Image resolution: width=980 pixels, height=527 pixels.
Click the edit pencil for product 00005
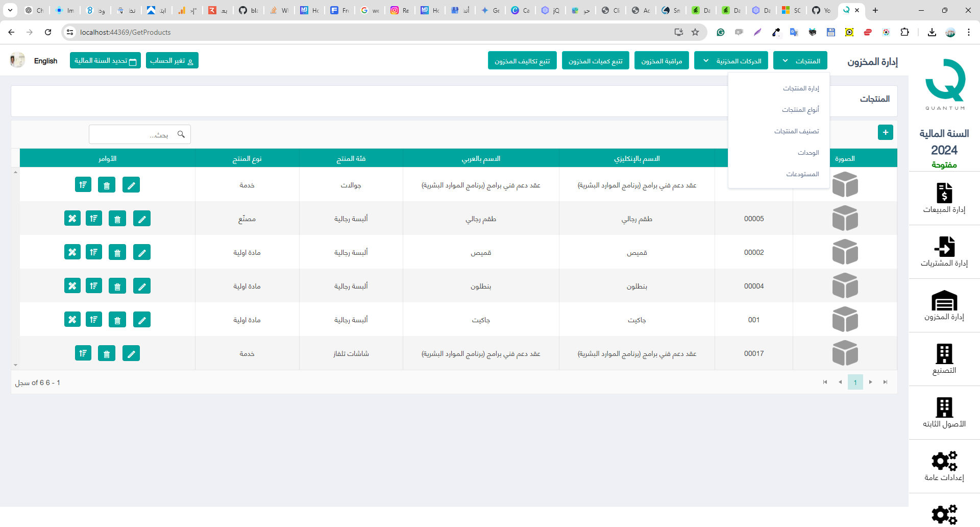pyautogui.click(x=141, y=219)
